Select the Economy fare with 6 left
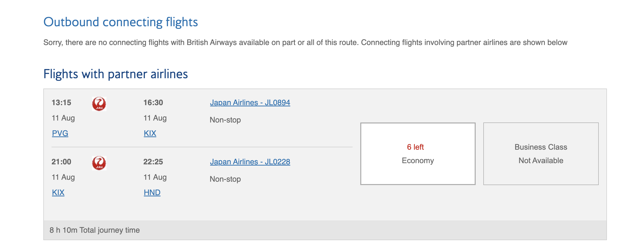 418,154
